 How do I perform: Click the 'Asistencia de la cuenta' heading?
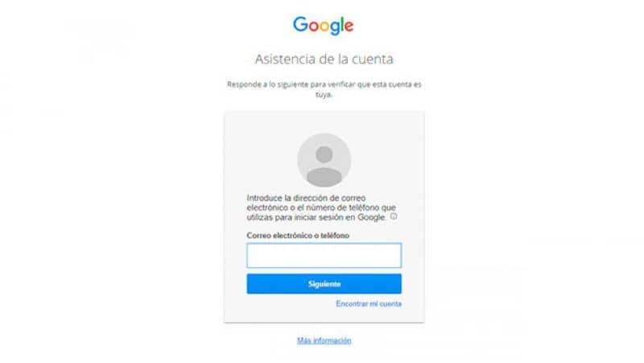tap(324, 59)
